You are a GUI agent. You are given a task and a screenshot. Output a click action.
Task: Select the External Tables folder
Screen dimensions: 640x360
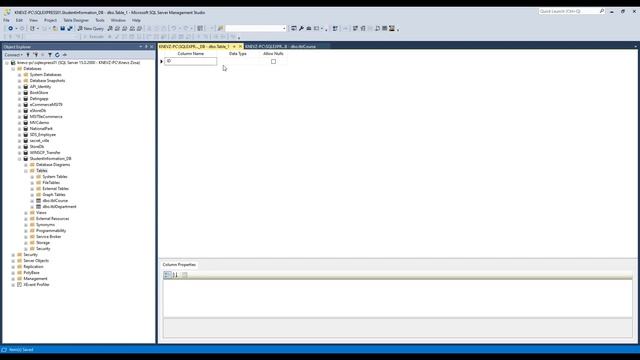tap(56, 189)
